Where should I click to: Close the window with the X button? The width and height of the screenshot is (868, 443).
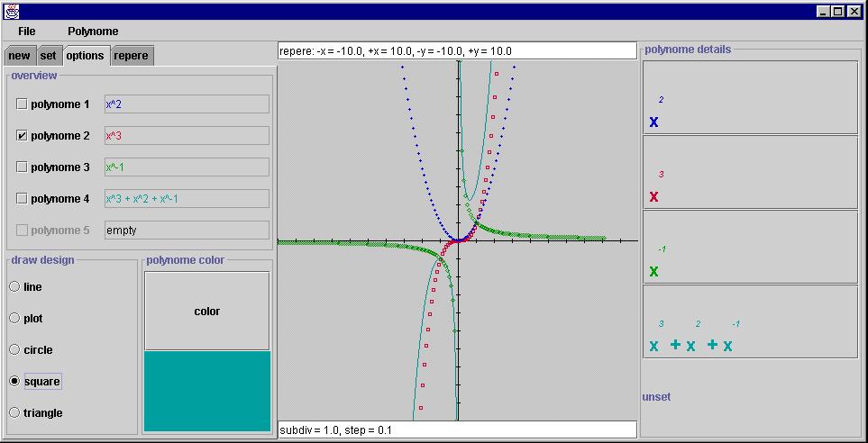854,11
